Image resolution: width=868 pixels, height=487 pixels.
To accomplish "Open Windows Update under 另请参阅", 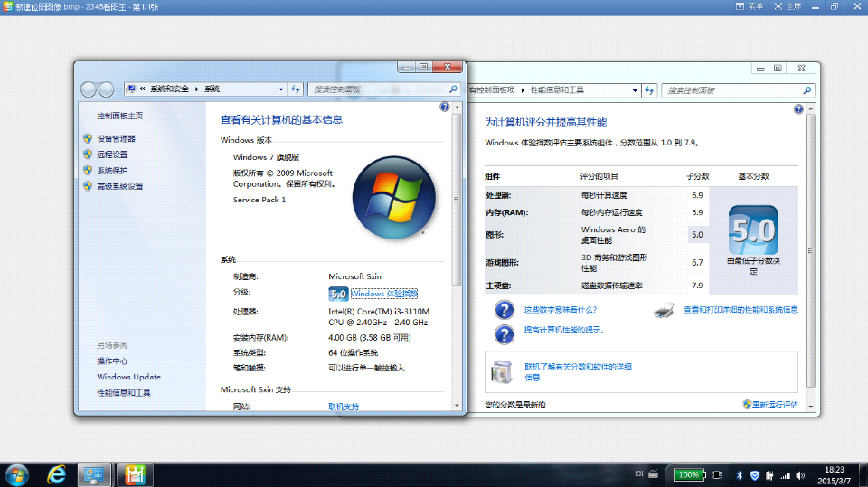I will pos(129,377).
